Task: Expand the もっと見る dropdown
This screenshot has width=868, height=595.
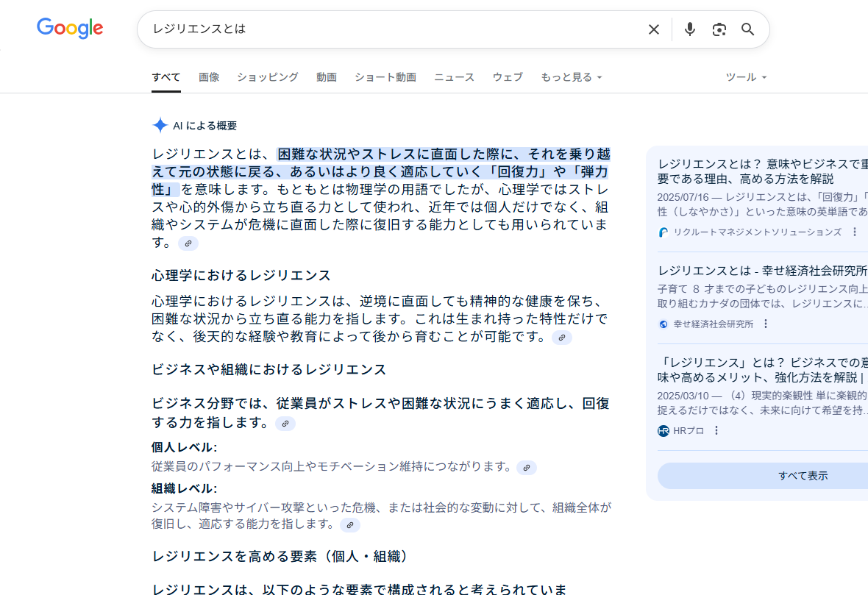Action: [x=571, y=77]
